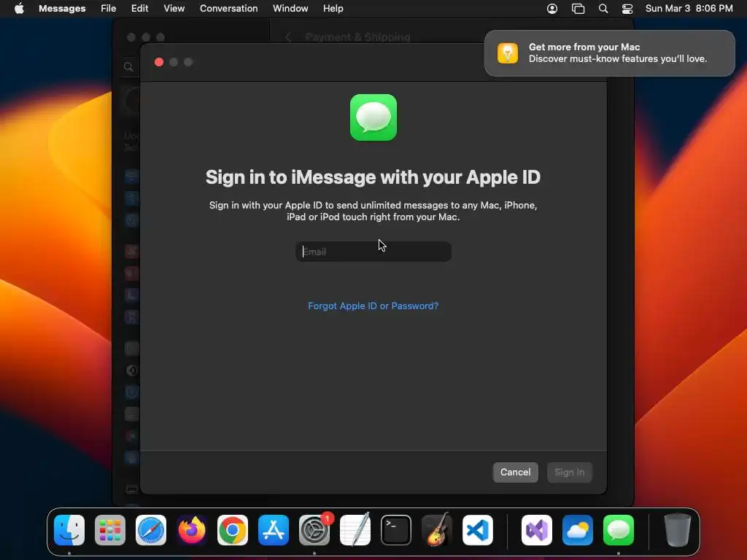The width and height of the screenshot is (747, 560).
Task: Go back in Payment & Shipping window
Action: coord(288,37)
